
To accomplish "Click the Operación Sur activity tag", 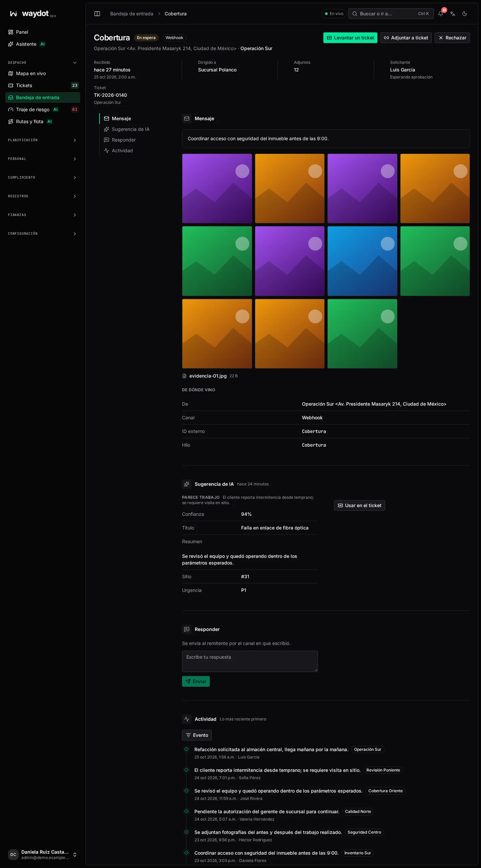I will tap(367, 750).
